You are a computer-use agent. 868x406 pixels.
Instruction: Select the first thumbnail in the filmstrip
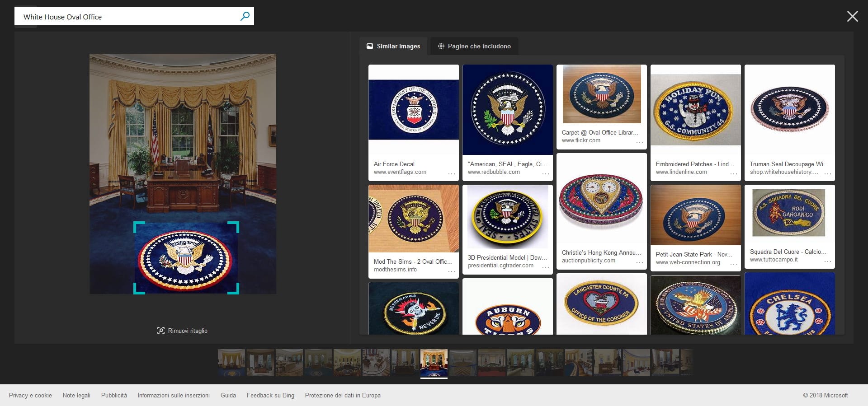pos(231,362)
